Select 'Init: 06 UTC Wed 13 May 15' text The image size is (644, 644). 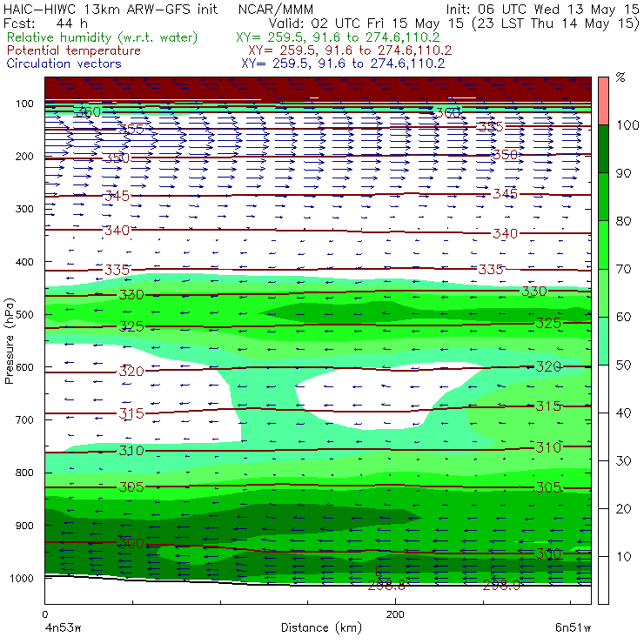[x=542, y=10]
